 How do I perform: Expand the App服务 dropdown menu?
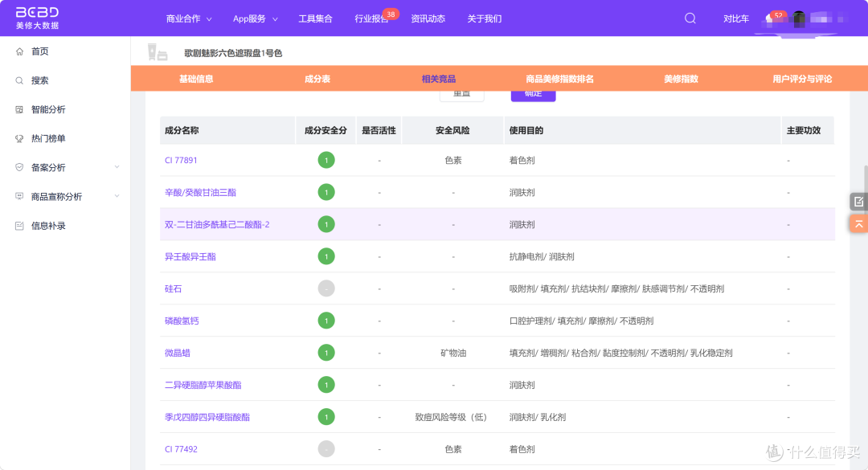pyautogui.click(x=256, y=18)
